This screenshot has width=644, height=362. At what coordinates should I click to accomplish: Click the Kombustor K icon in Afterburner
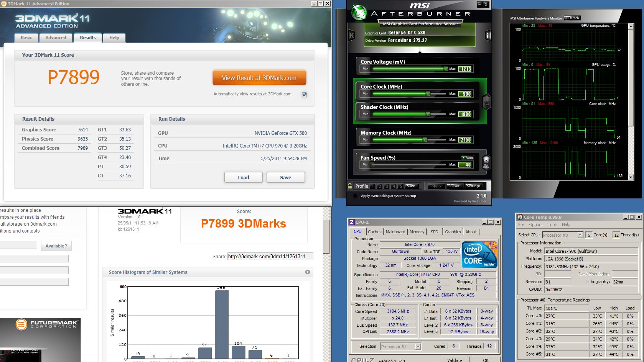(x=351, y=36)
